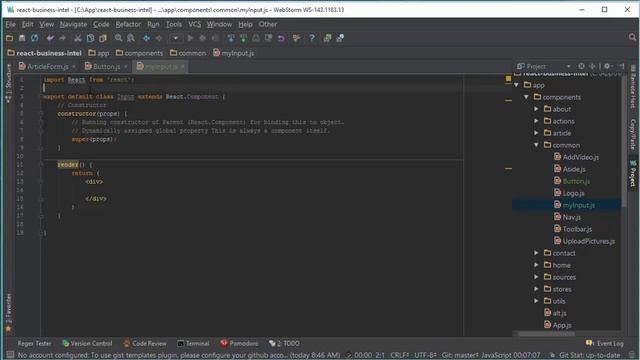
Task: Click UTF-8 encoding in status bar
Action: pyautogui.click(x=425, y=355)
